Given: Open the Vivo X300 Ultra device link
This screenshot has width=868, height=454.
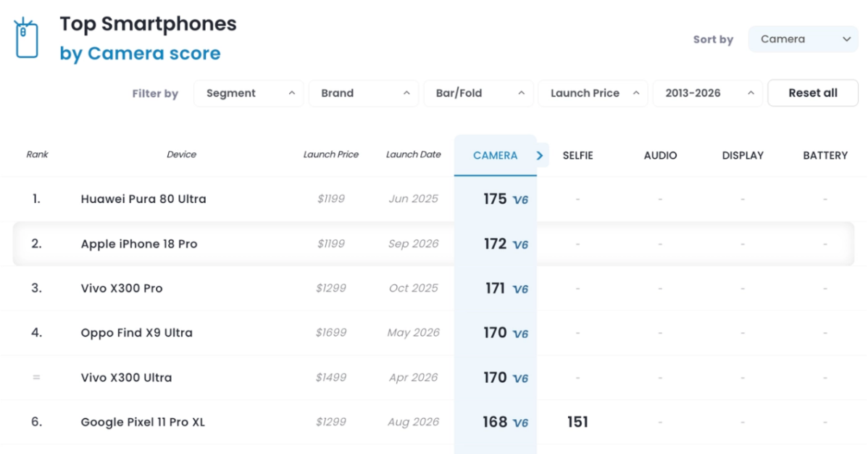Looking at the screenshot, I should [x=126, y=378].
